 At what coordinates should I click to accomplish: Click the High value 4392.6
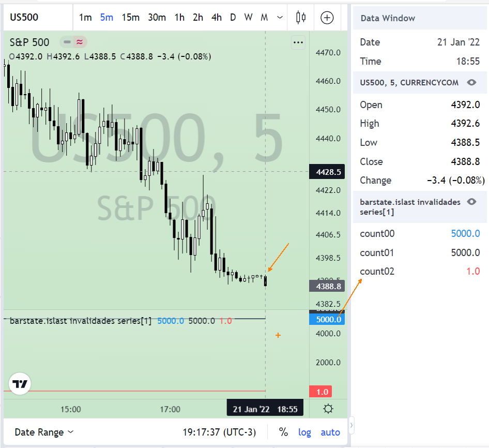465,123
